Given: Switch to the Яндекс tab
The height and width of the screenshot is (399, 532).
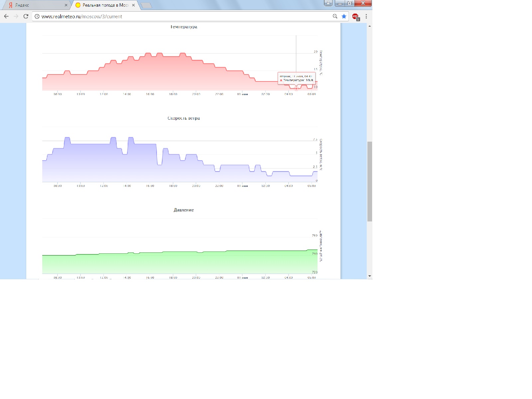Looking at the screenshot, I should [x=33, y=5].
